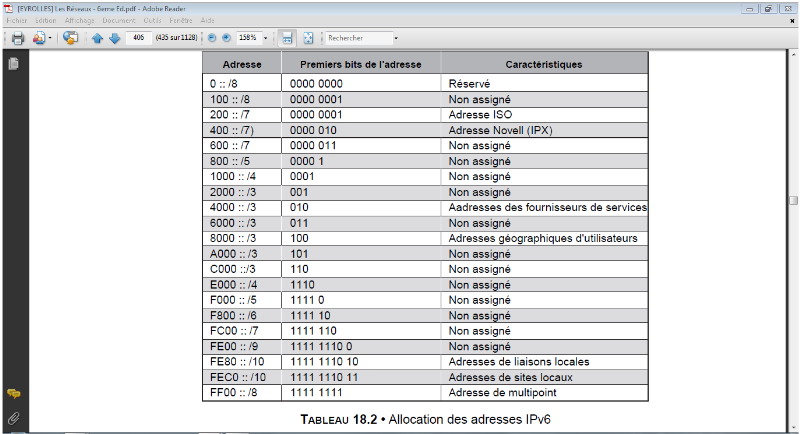Toggle fit one full page view
This screenshot has height=434, width=800.
click(x=308, y=38)
